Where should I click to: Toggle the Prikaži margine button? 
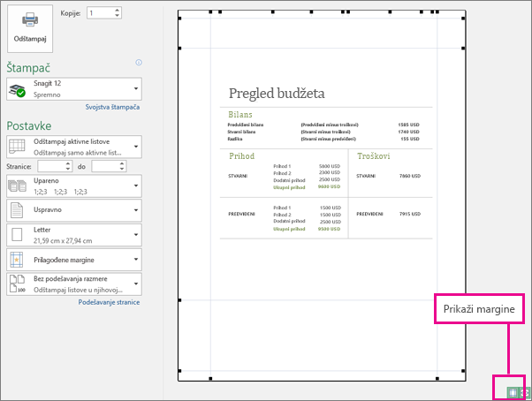click(x=513, y=392)
